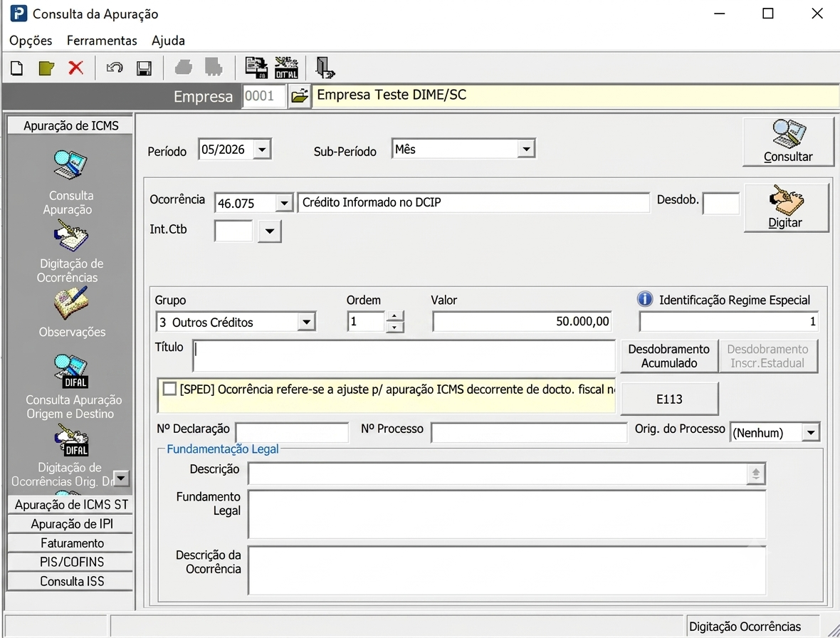Viewport: 840px width, 638px height.
Task: Click the DIFAL toolbar icon
Action: [x=286, y=68]
